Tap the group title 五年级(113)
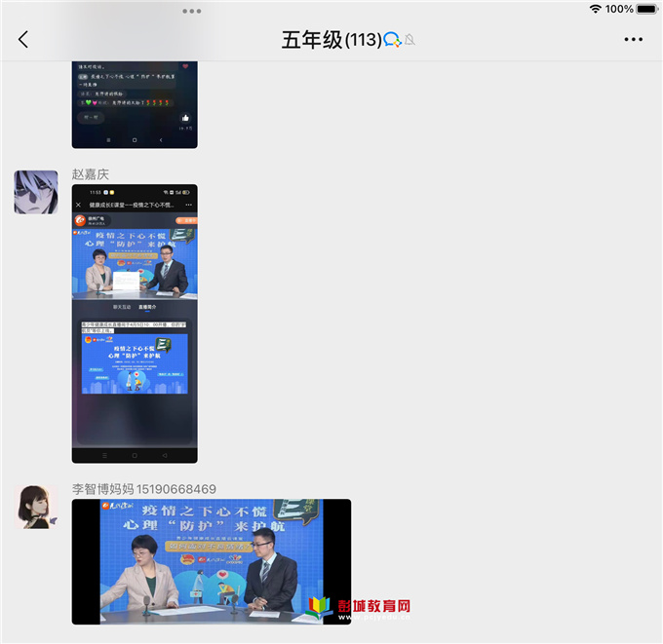Viewport: 663px width, 644px height. pyautogui.click(x=331, y=40)
